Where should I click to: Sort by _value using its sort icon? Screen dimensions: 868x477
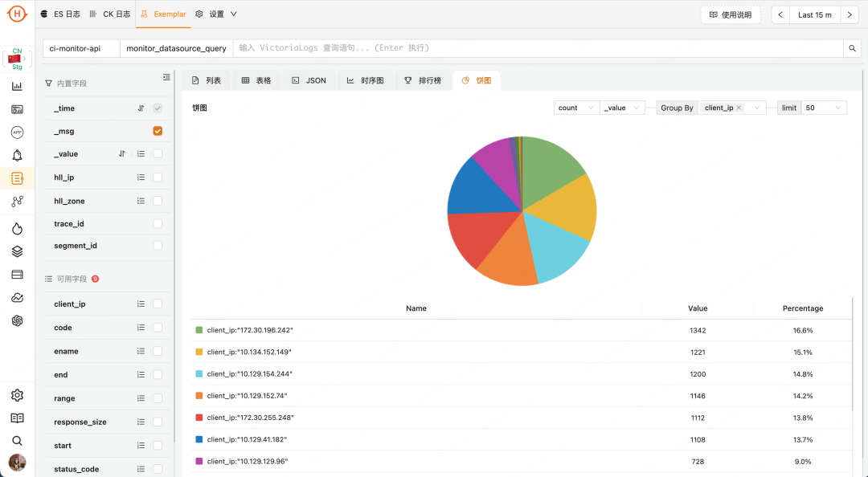(x=122, y=154)
